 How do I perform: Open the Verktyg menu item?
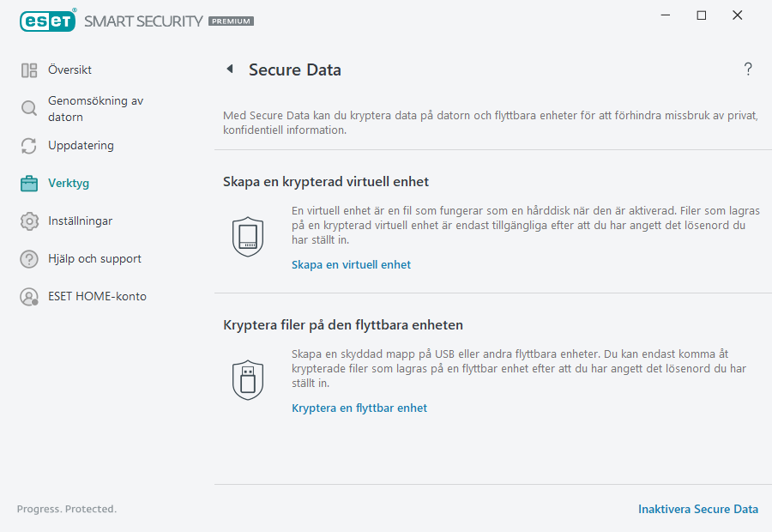pyautogui.click(x=69, y=183)
